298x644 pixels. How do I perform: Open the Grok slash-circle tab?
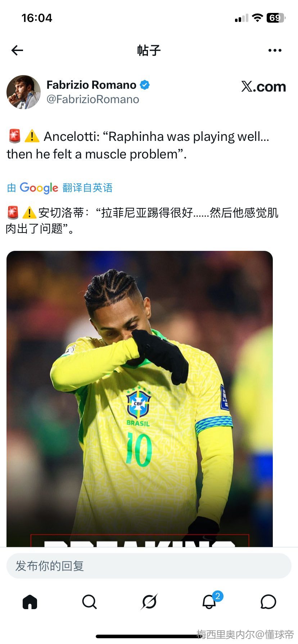149,602
